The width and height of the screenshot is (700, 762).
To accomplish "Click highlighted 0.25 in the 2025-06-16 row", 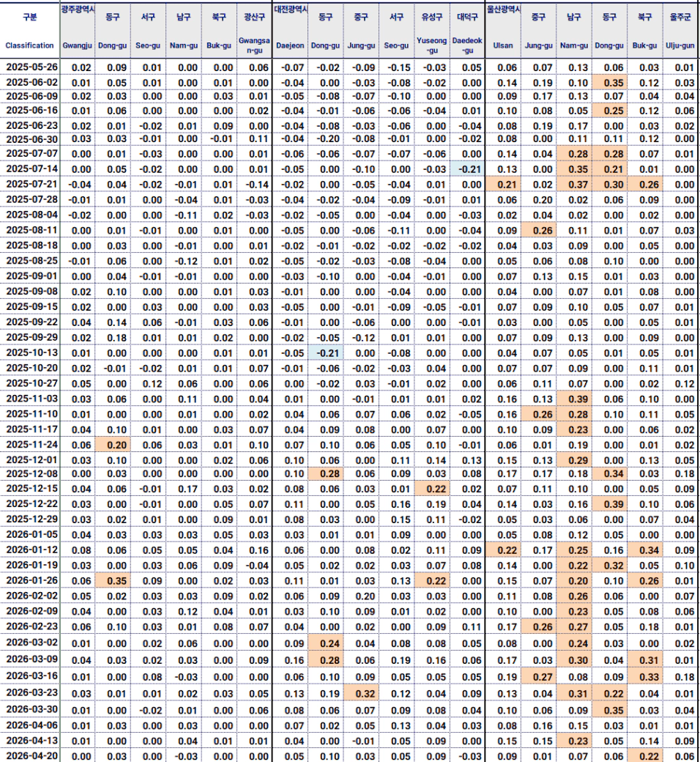I will point(609,111).
